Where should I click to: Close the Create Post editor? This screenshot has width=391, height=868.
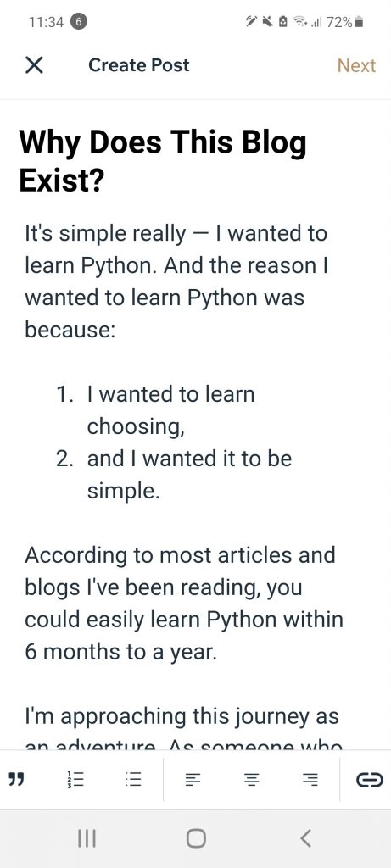pyautogui.click(x=34, y=65)
